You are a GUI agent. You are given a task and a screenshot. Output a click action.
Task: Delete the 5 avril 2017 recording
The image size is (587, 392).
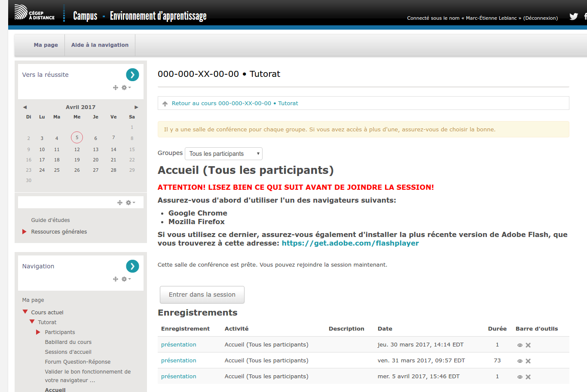coord(528,377)
